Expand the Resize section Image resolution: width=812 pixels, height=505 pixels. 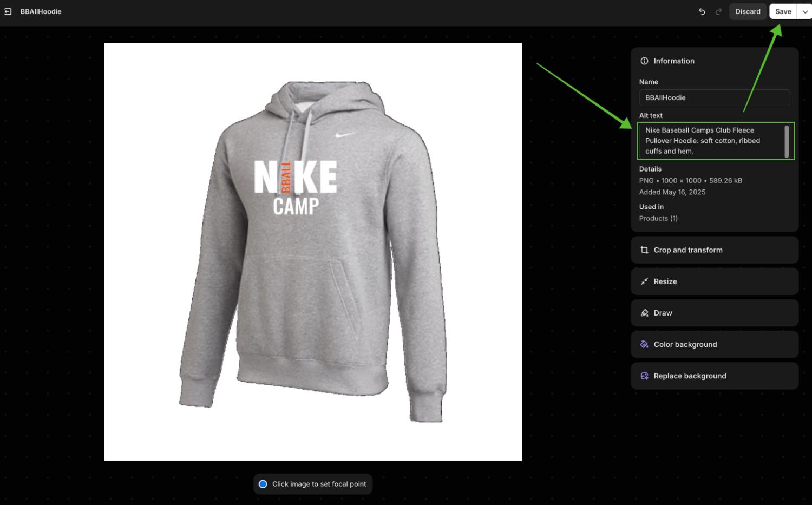[714, 281]
